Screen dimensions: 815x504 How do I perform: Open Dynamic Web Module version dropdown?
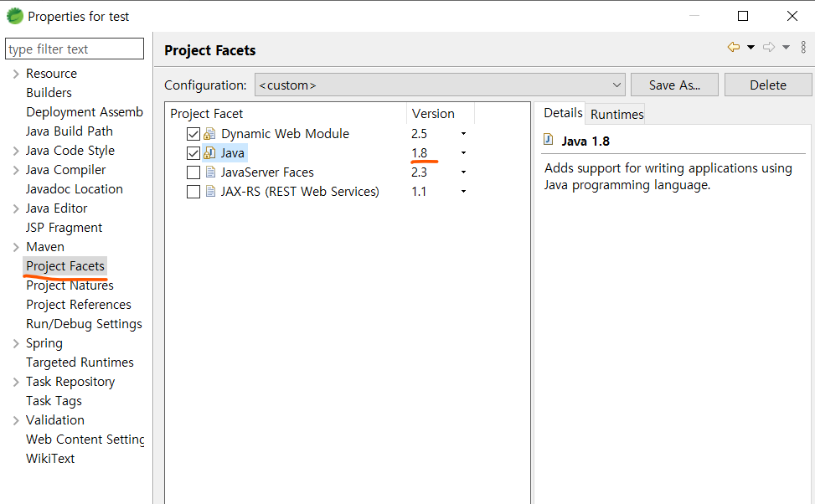(463, 134)
